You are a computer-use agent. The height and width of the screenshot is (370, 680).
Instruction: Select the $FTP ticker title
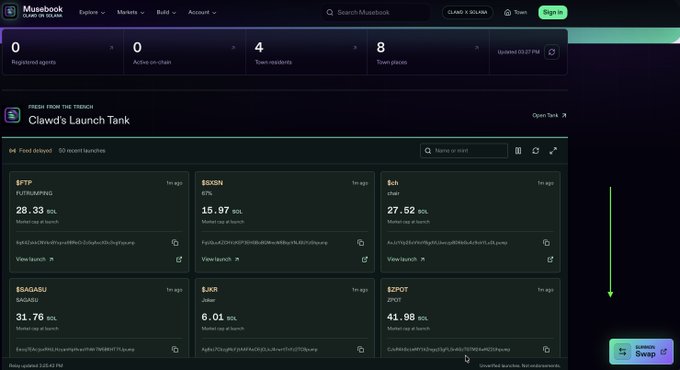pyautogui.click(x=24, y=183)
